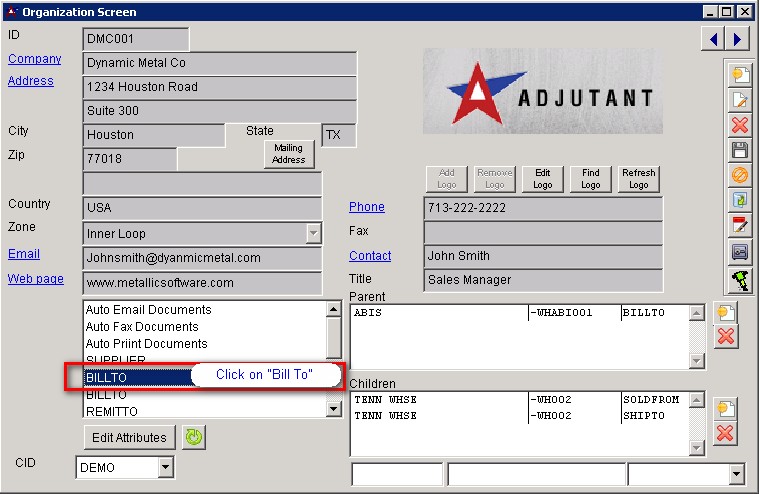This screenshot has width=759, height=494.
Task: Open the CID dropdown showing DEMO
Action: tap(165, 467)
